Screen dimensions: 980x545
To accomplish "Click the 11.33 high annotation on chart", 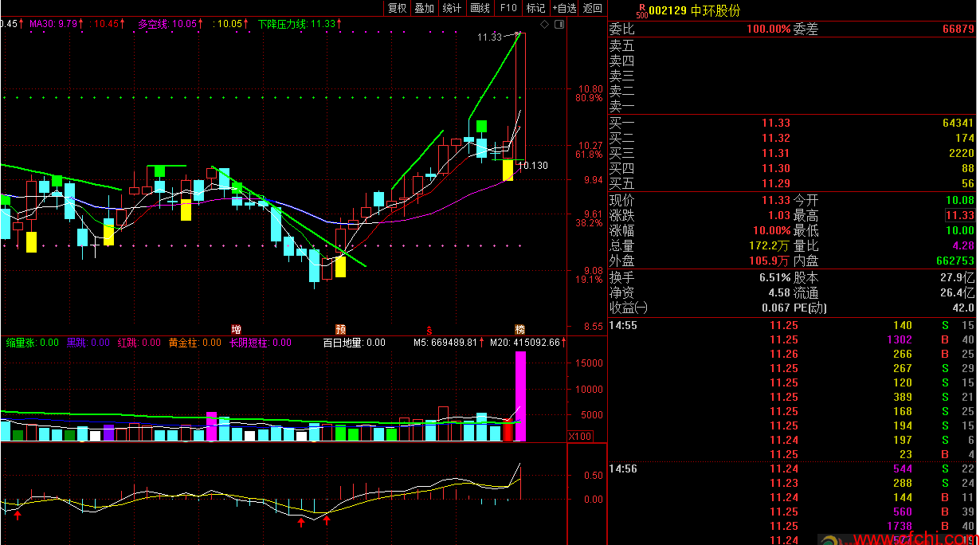I will pyautogui.click(x=489, y=37).
